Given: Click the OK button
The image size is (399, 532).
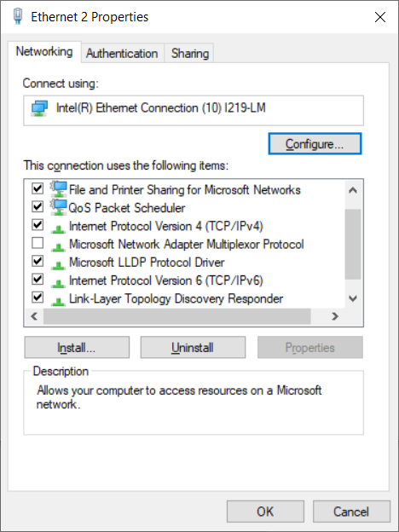Looking at the screenshot, I should coord(265,512).
